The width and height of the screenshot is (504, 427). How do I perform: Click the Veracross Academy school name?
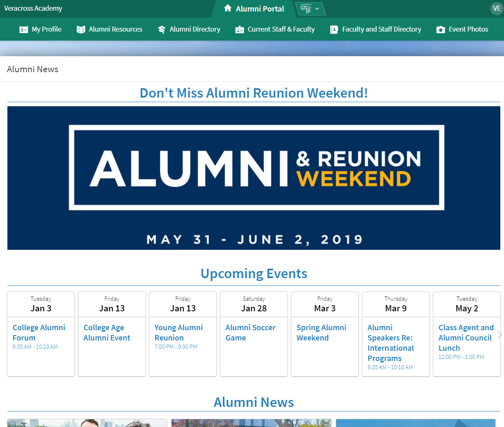coord(33,8)
